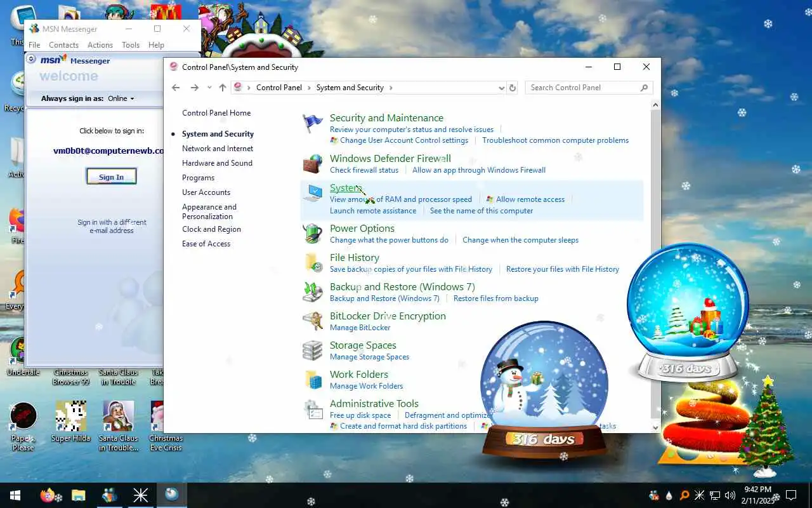The height and width of the screenshot is (508, 812).
Task: Click the scrollbar up arrow in Control Panel
Action: 656,105
